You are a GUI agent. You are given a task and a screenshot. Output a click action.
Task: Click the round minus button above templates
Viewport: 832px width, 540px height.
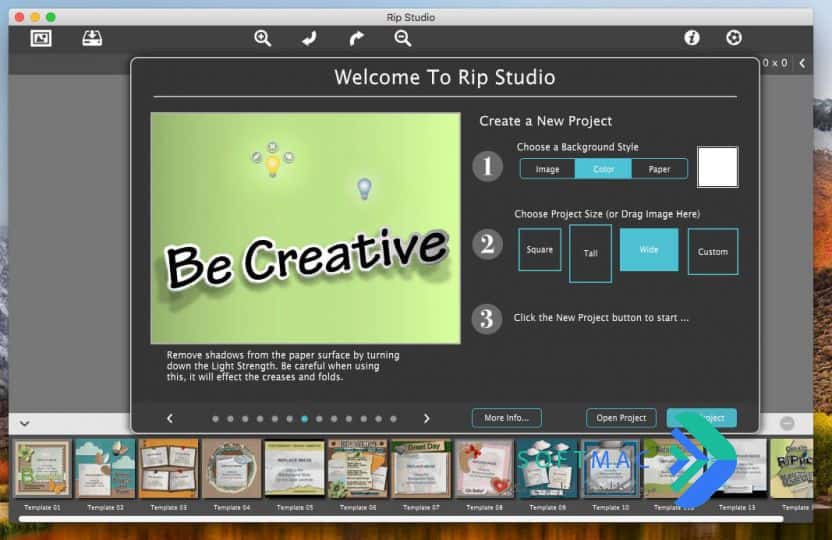[x=787, y=423]
